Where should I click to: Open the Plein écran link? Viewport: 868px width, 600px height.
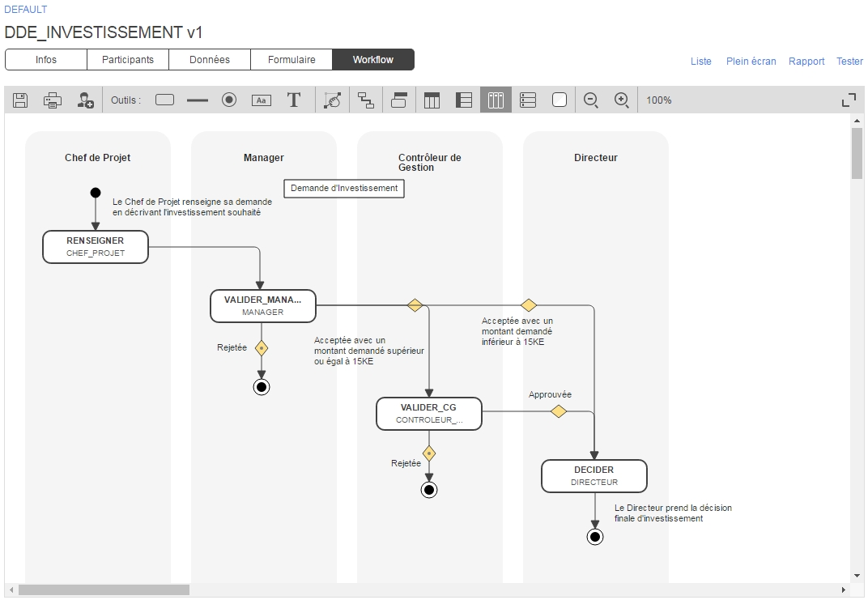tap(751, 62)
